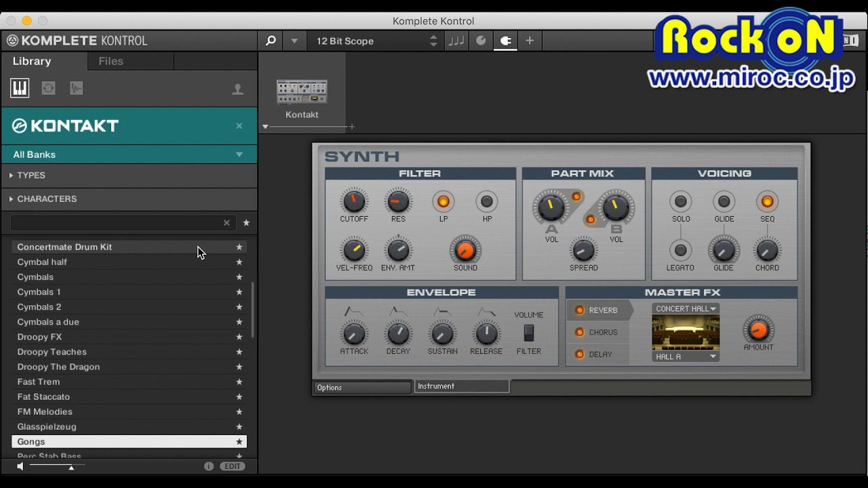
Task: Open the info icon beside EDIT
Action: click(209, 466)
